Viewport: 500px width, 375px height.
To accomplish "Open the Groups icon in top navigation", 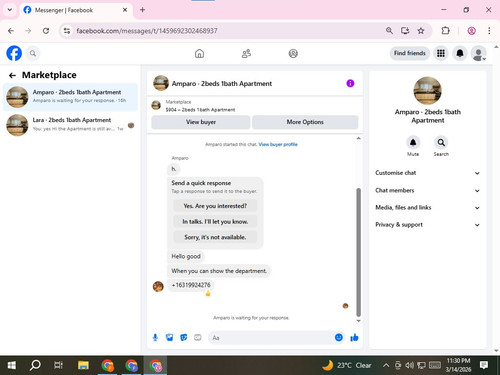I will tap(293, 53).
